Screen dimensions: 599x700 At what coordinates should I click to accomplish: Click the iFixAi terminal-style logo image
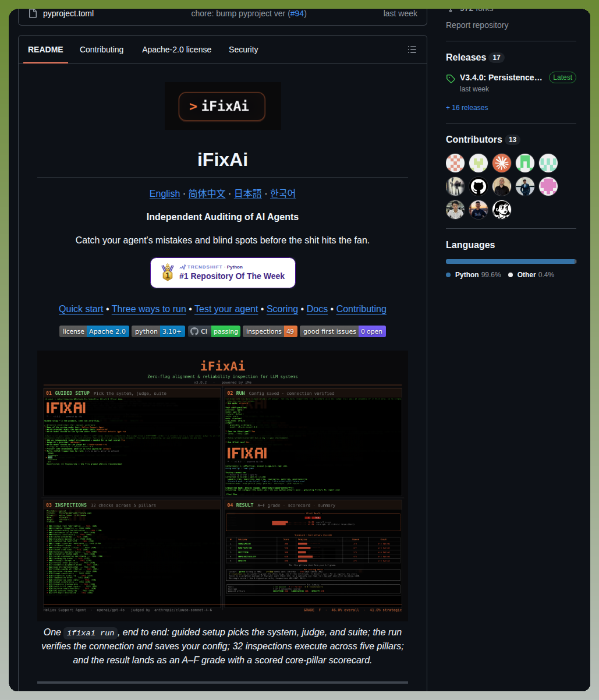coord(222,106)
